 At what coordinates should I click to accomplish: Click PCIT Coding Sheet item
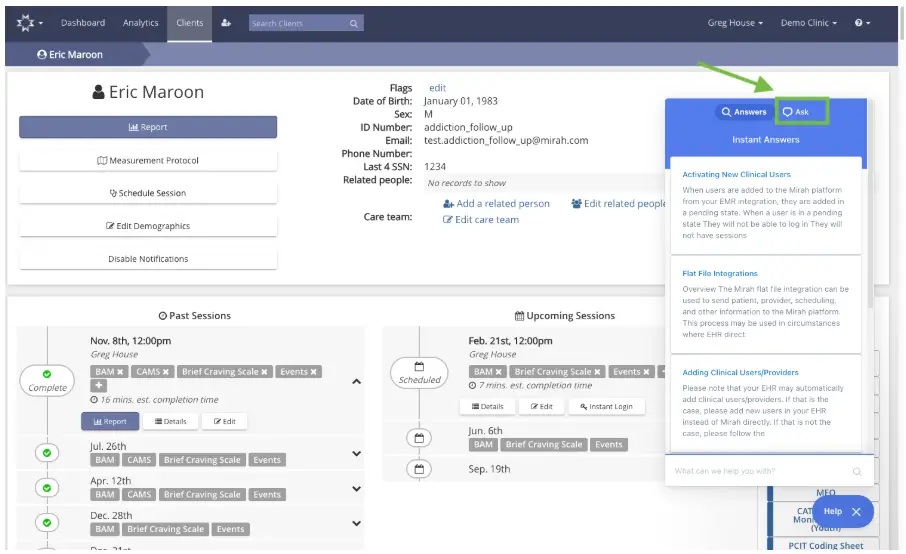point(826,545)
